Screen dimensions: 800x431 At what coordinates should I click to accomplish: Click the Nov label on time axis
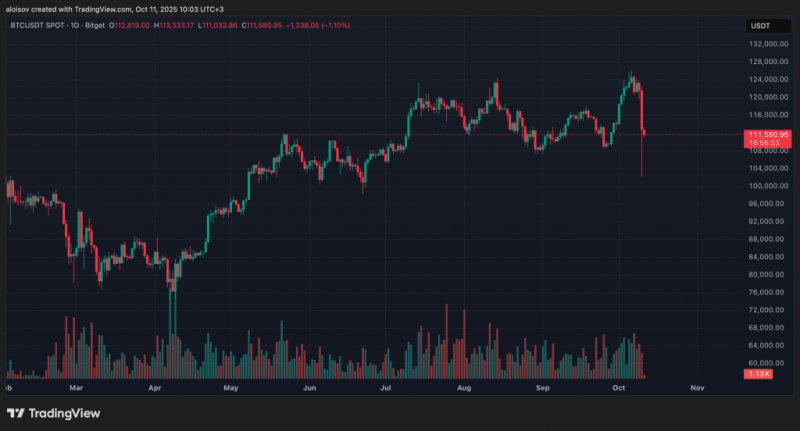pos(697,388)
